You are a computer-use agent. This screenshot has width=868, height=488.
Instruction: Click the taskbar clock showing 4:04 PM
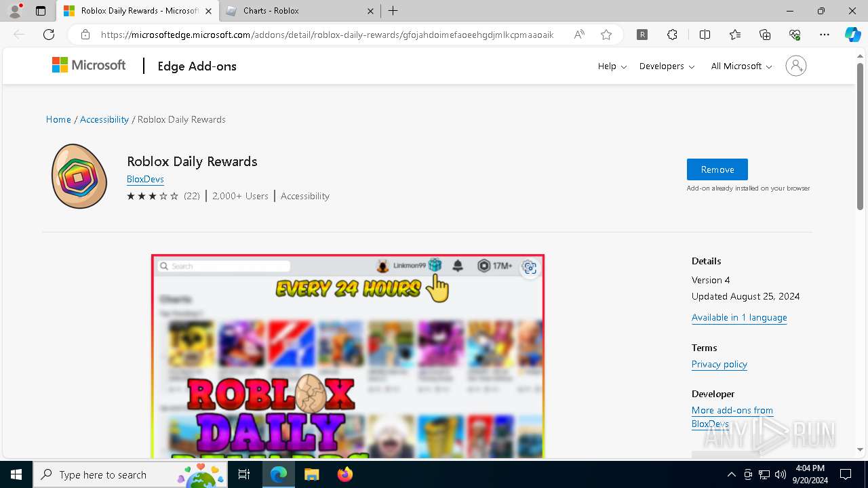tap(810, 474)
